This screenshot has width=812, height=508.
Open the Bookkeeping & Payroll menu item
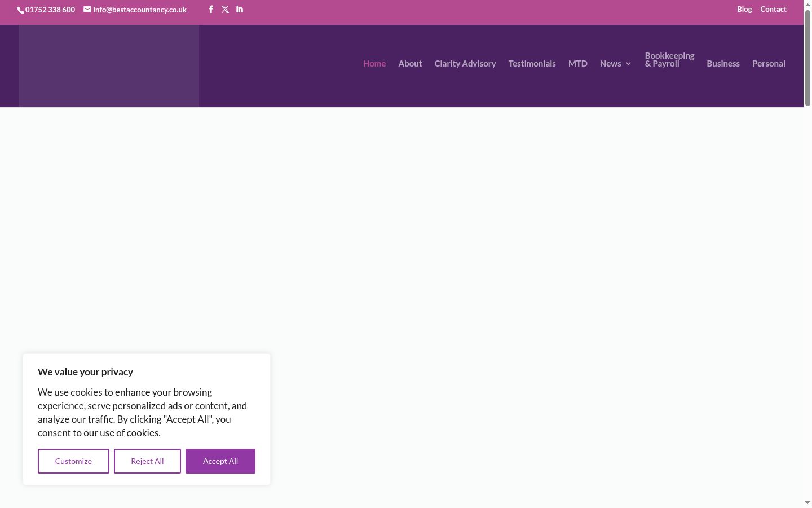(669, 60)
